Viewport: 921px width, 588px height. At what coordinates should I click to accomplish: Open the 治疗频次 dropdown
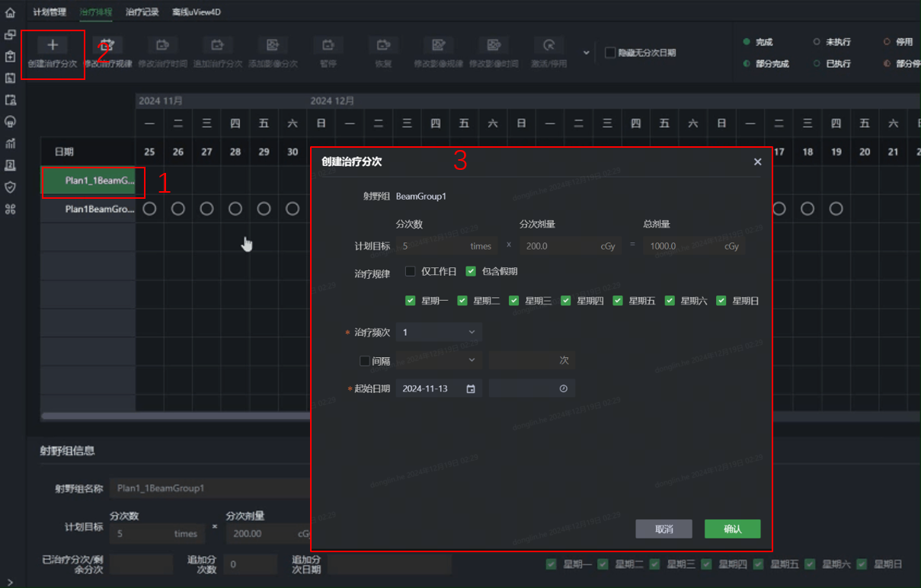pyautogui.click(x=439, y=332)
